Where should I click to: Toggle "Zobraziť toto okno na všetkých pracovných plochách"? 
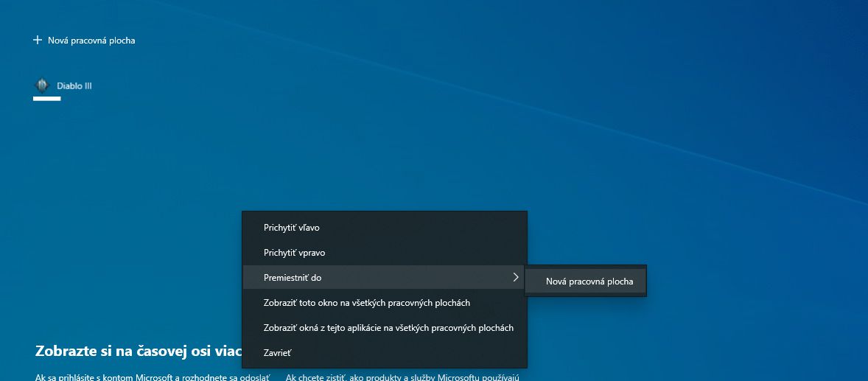[x=385, y=302]
